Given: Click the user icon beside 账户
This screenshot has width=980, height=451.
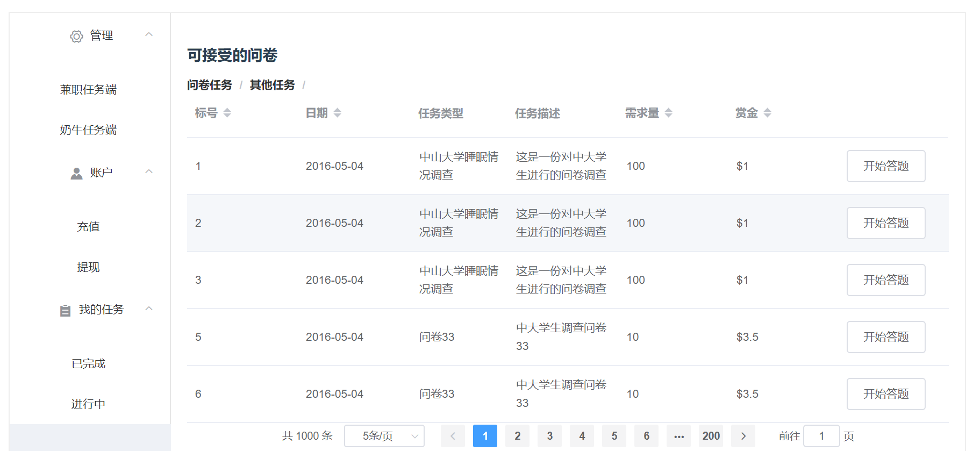Looking at the screenshot, I should coord(77,173).
